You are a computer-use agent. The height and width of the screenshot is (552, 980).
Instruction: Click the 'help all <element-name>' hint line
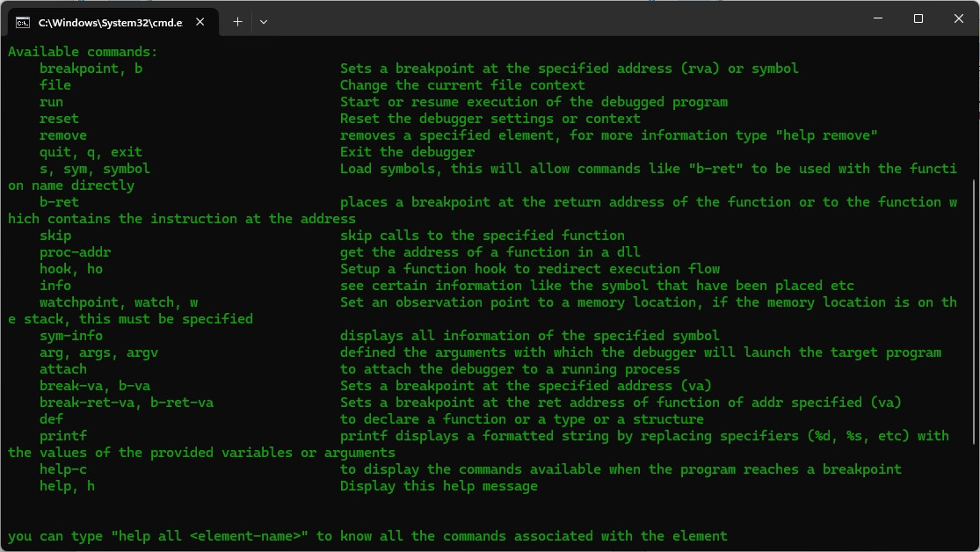coord(367,536)
